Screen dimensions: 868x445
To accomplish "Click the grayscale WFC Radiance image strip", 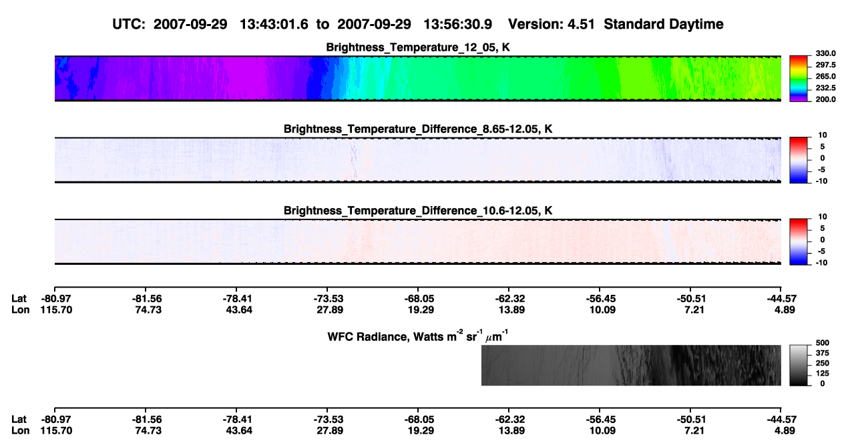I will tap(631, 365).
